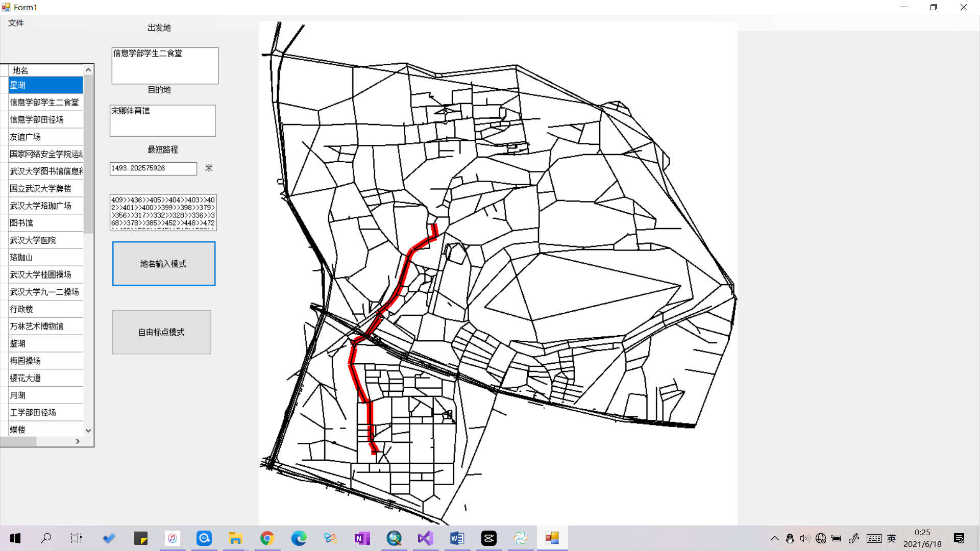The image size is (980, 551).
Task: Click the shortest distance value field
Action: 153,168
